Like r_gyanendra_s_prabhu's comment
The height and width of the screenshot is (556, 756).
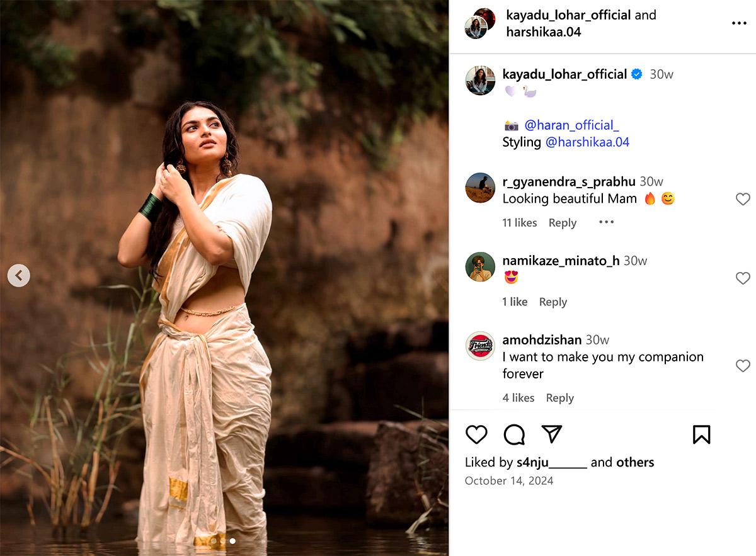[x=743, y=199]
